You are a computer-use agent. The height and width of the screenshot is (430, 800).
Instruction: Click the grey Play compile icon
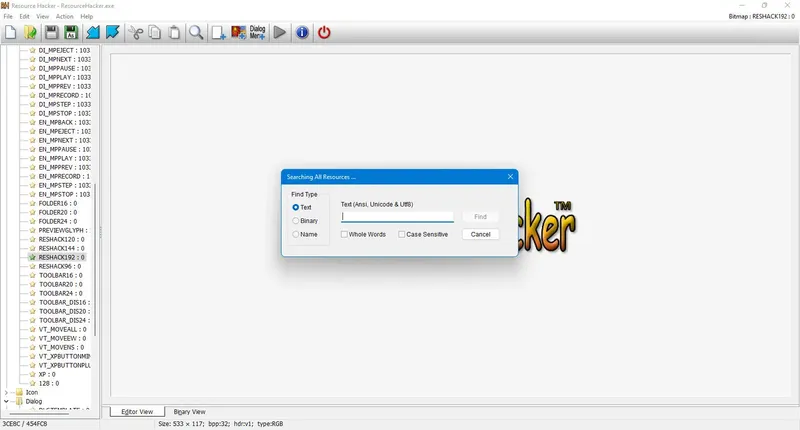pos(280,33)
